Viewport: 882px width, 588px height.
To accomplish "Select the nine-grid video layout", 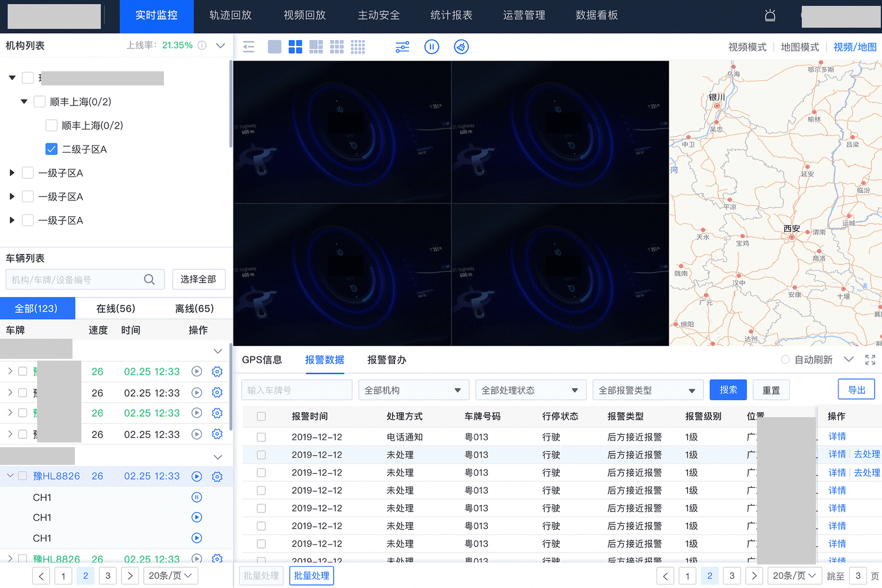I will (337, 47).
